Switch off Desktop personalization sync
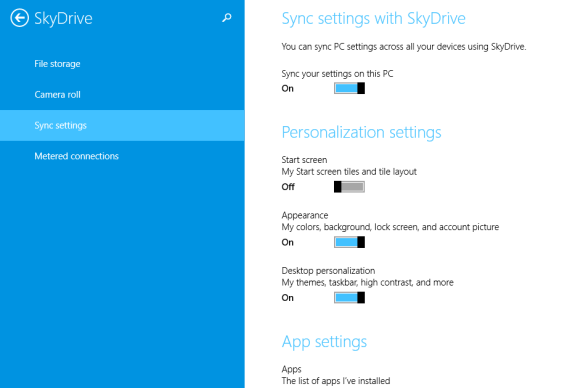The width and height of the screenshot is (580, 388). click(349, 298)
